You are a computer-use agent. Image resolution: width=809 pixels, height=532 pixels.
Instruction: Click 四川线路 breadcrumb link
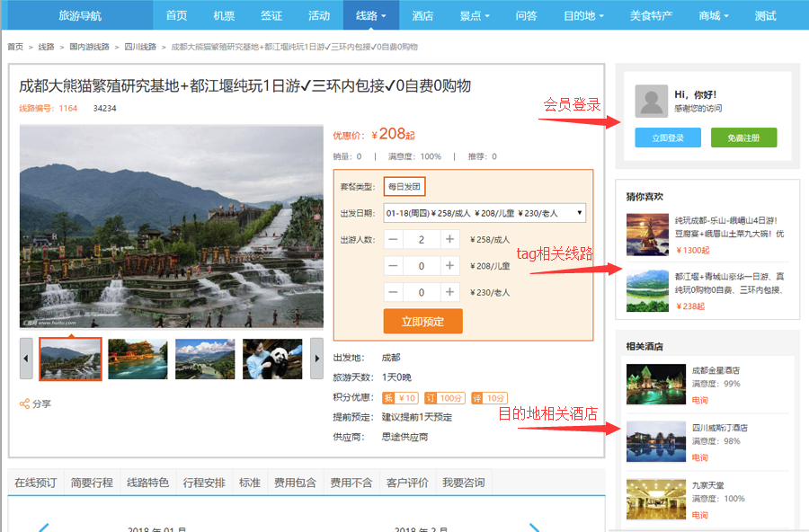pos(139,47)
